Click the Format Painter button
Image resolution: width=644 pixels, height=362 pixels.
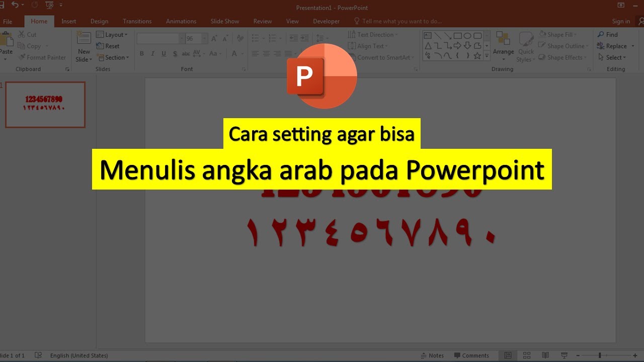point(42,57)
